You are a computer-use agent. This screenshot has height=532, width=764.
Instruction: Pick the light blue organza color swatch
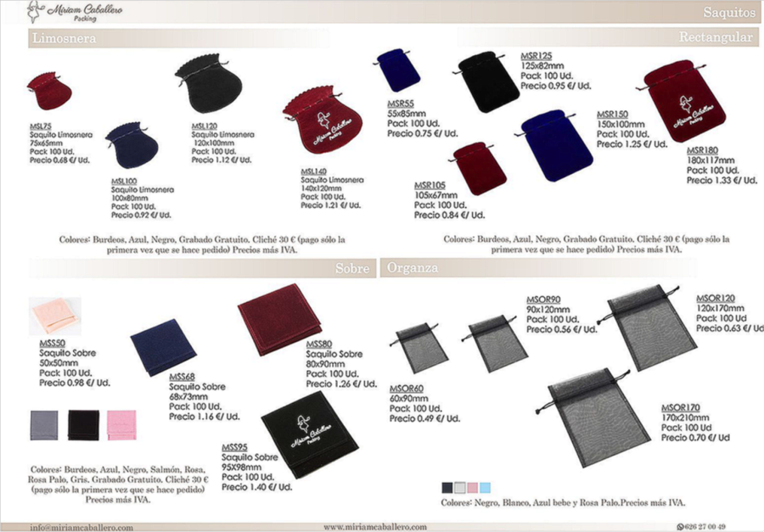click(x=485, y=488)
